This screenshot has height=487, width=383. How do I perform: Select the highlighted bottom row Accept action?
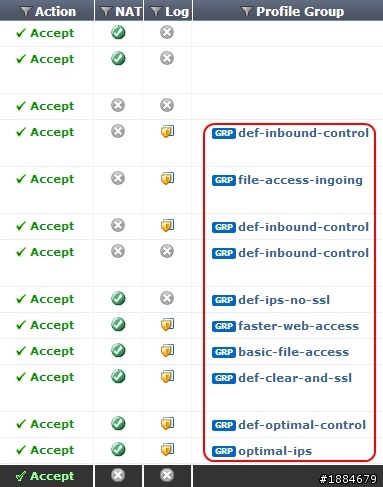[45, 476]
